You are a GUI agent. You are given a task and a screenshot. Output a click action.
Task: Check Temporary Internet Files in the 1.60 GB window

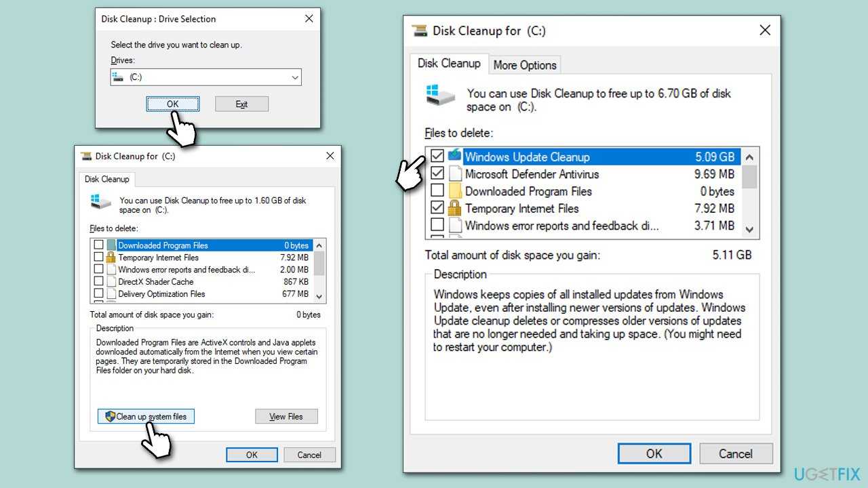point(99,258)
